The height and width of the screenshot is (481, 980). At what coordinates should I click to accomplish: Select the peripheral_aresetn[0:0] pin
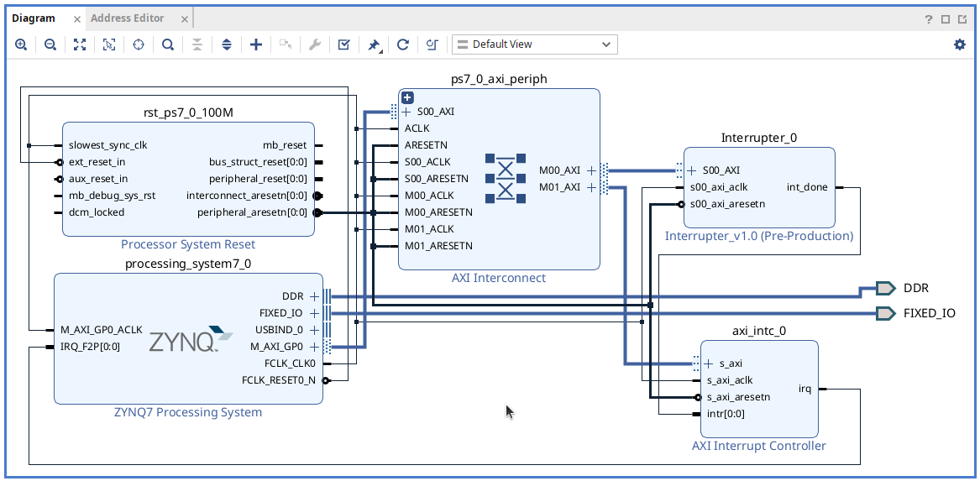(x=252, y=212)
